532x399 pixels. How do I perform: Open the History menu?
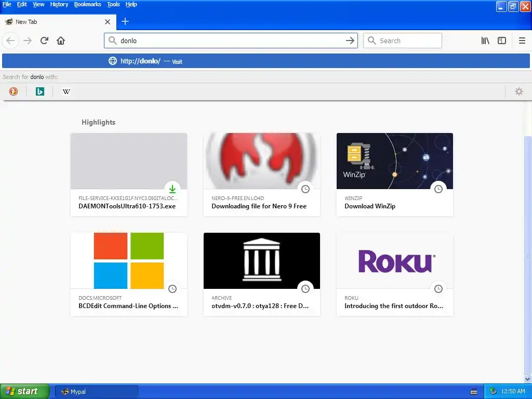tap(59, 4)
